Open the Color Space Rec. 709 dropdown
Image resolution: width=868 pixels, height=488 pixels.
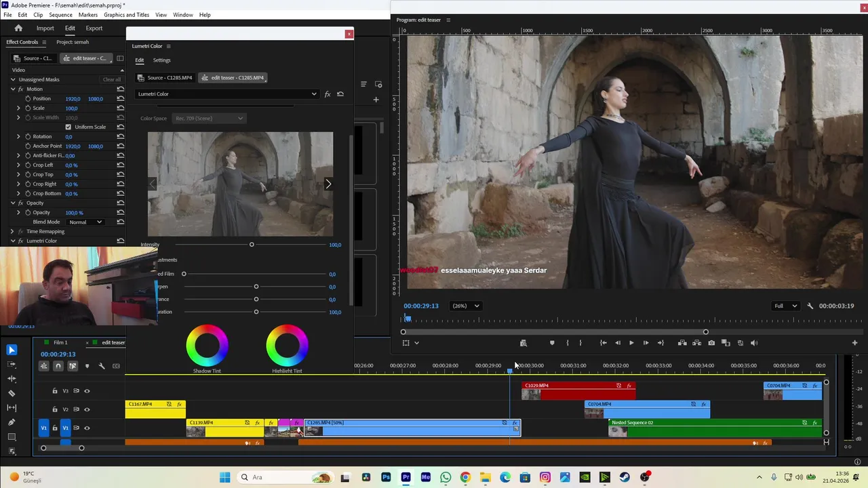click(x=208, y=119)
